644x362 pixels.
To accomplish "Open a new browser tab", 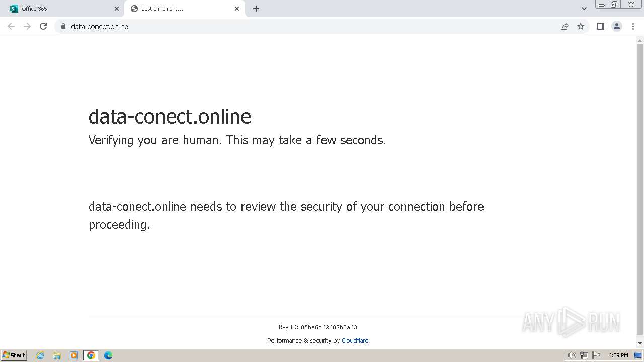I will 256,9.
